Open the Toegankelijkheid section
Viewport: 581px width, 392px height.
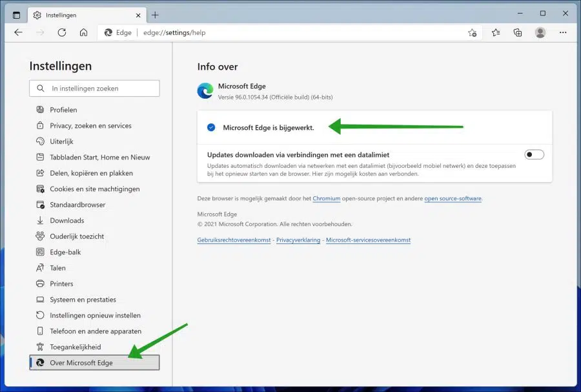point(94,347)
